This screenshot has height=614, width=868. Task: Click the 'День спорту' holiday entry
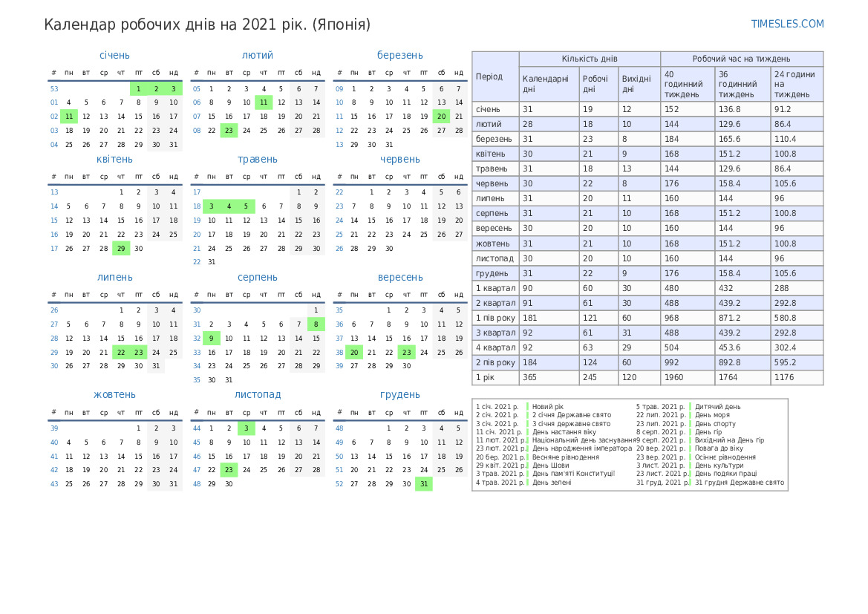pyautogui.click(x=715, y=423)
